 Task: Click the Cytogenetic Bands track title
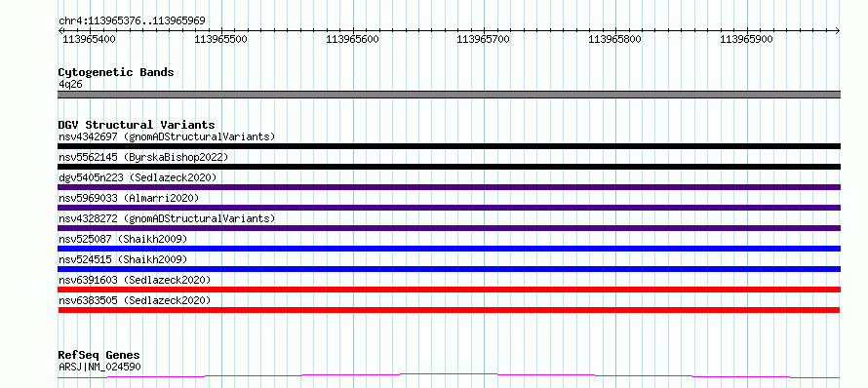click(x=116, y=72)
